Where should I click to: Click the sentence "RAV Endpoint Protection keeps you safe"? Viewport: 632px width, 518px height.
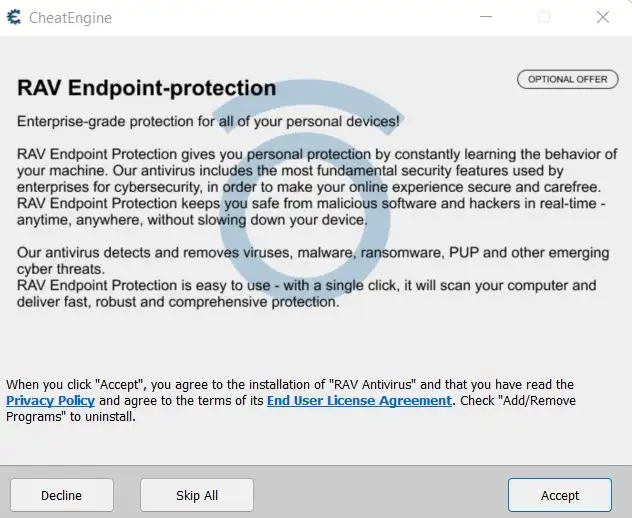[x=311, y=212]
